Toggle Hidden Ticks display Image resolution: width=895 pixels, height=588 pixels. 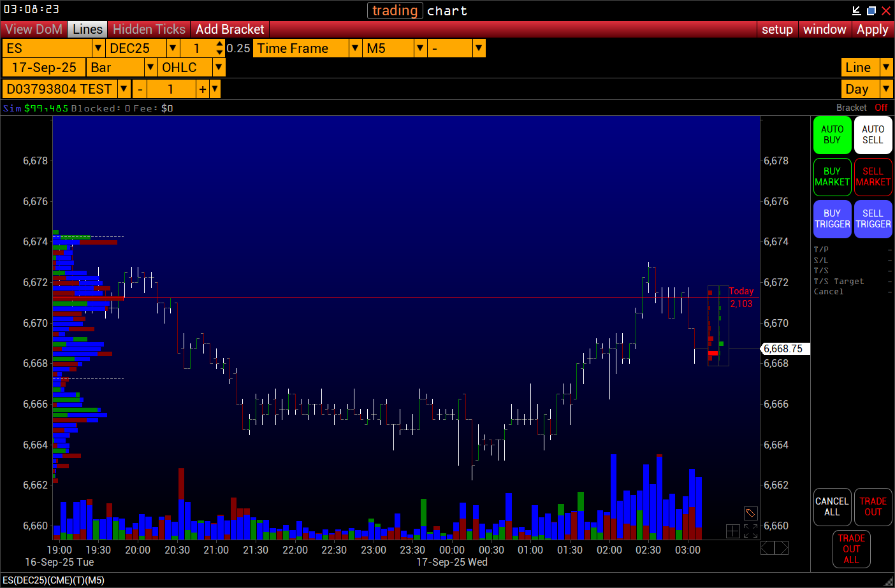click(x=149, y=29)
